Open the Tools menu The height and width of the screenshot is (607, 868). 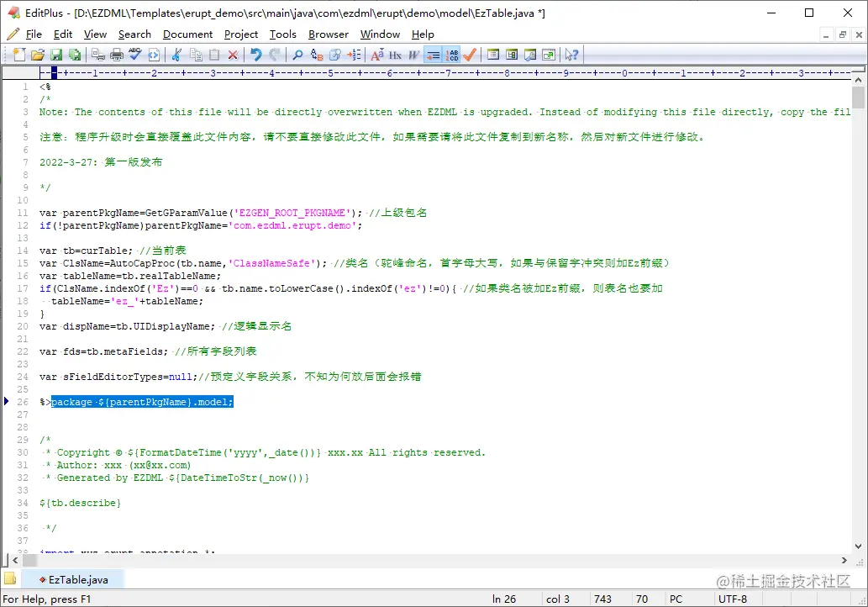click(x=283, y=34)
